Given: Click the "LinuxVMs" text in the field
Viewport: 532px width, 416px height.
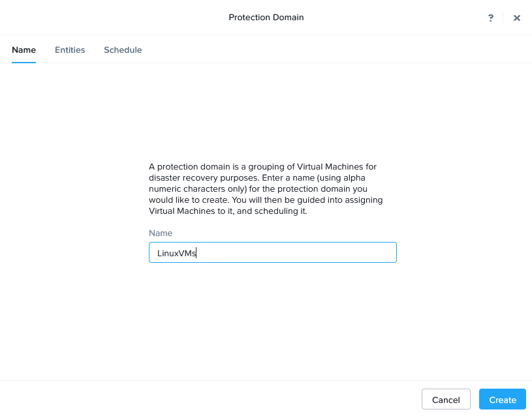Looking at the screenshot, I should click(x=176, y=253).
